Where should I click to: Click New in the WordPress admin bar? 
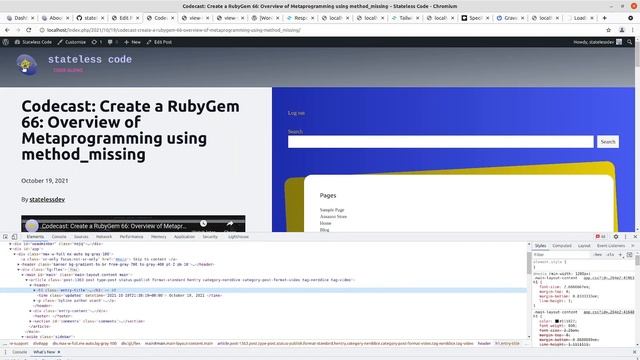point(132,42)
